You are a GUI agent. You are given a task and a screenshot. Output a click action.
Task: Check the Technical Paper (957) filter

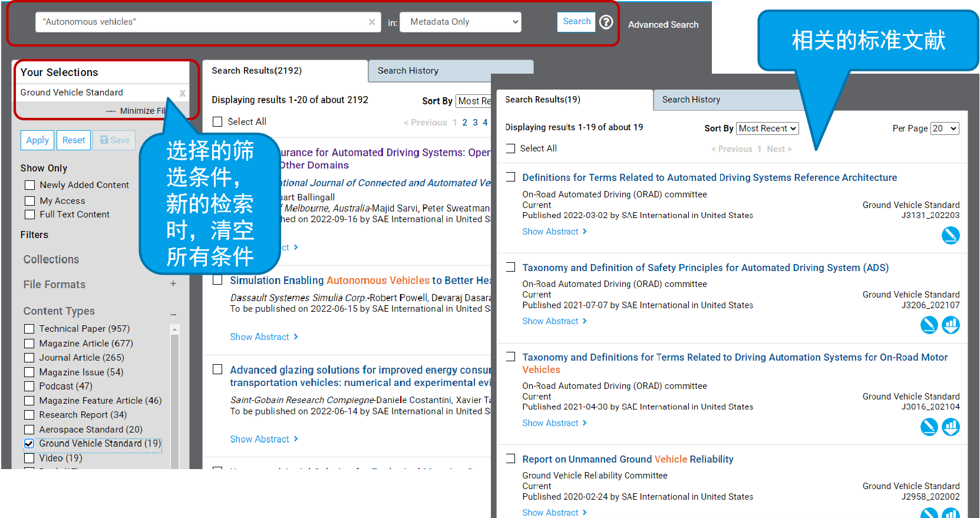coord(29,329)
